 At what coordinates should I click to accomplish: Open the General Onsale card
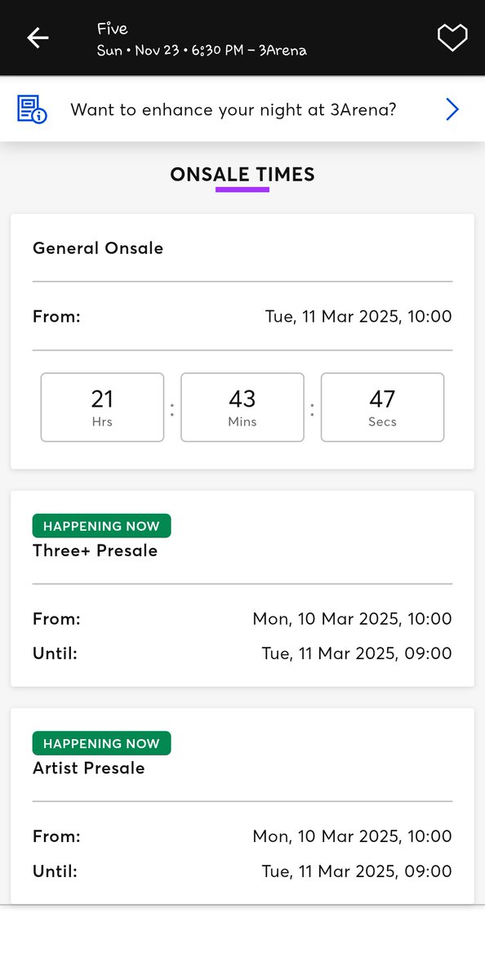[242, 341]
